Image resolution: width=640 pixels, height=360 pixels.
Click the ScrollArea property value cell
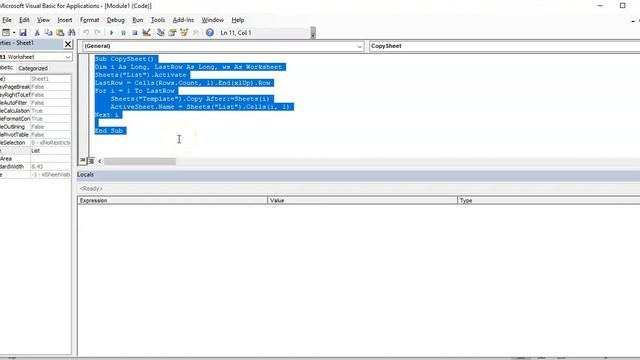coord(51,159)
